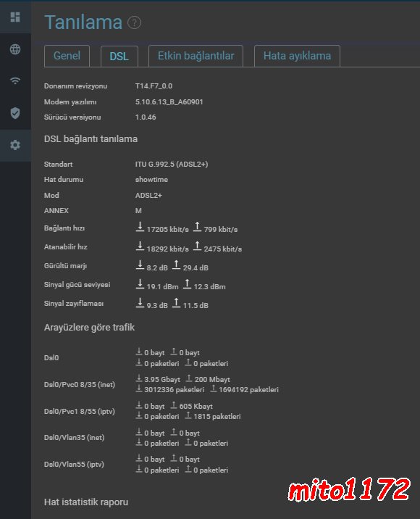The width and height of the screenshot is (420, 519).
Task: Open the Wi-Fi settings sidebar icon
Action: pos(15,80)
